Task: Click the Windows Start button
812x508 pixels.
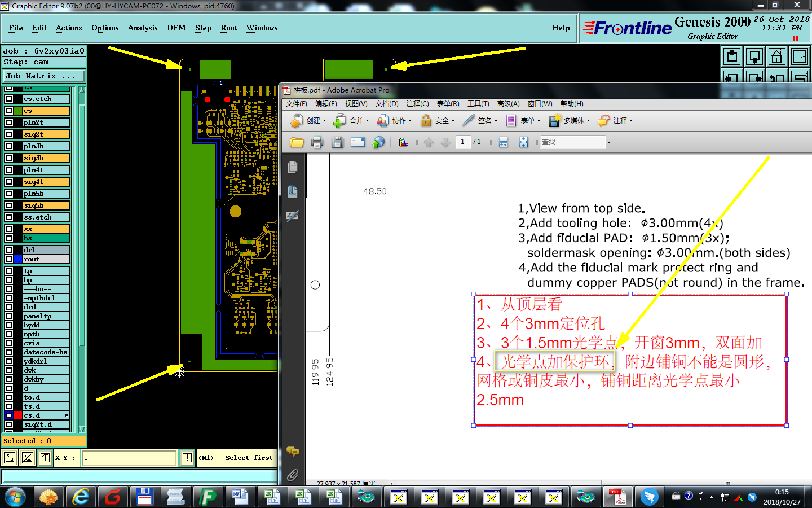Action: (x=15, y=497)
